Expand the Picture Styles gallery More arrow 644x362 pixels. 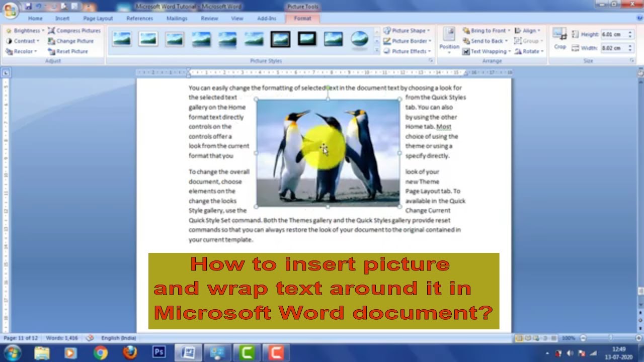(377, 51)
